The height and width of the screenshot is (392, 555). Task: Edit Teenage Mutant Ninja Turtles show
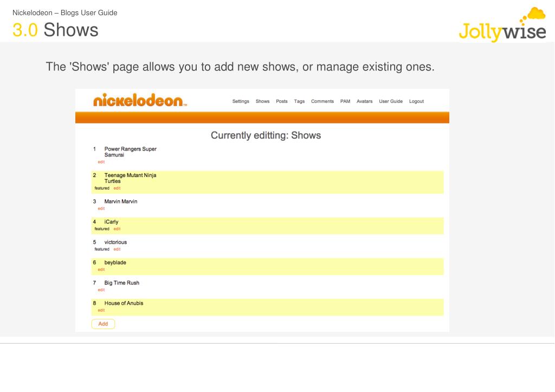click(x=117, y=188)
